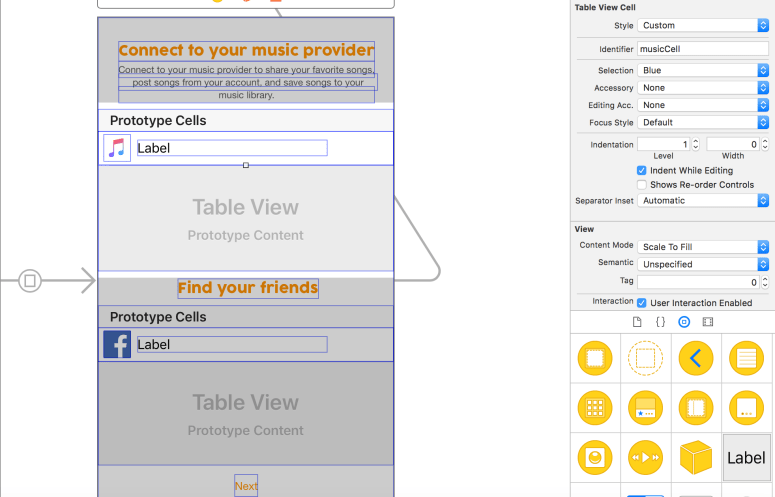Screen dimensions: 775x497
Task: Select the Label object in library
Action: (746, 458)
